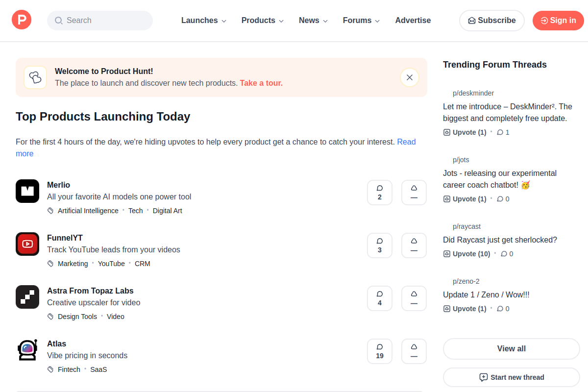This screenshot has height=392, width=588.
Task: Click the Subscribe button
Action: pos(492,21)
